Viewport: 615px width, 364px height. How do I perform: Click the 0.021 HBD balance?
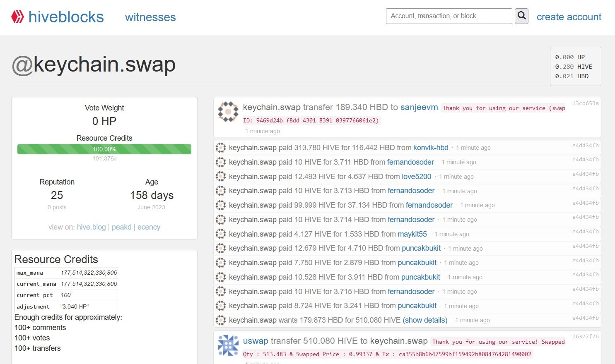[572, 76]
